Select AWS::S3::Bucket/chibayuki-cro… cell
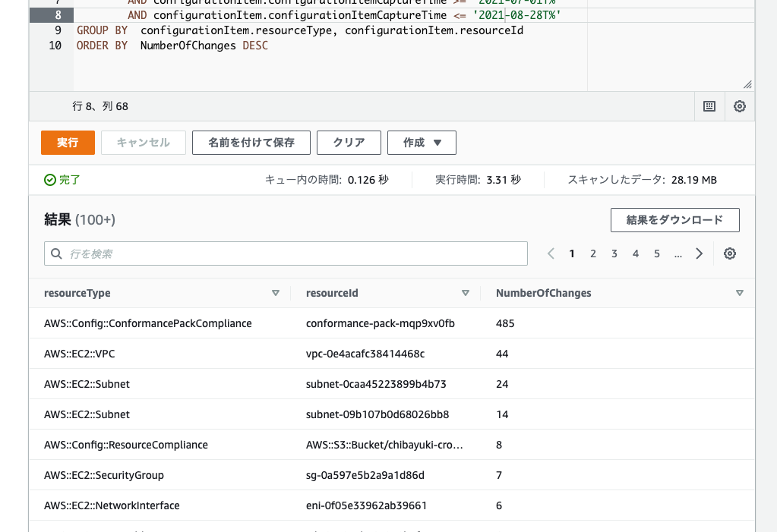 tap(384, 445)
